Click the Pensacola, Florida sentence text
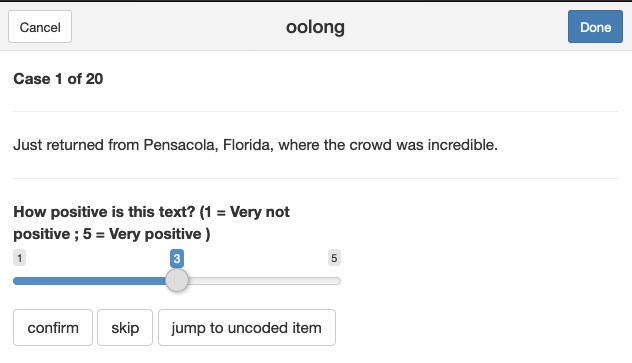 pyautogui.click(x=256, y=145)
